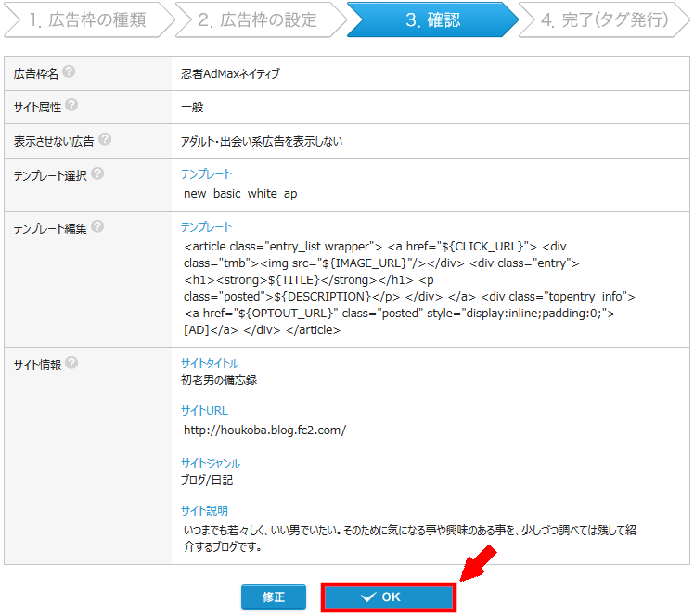This screenshot has height=616, width=694.
Task: Click the サイト説明 label
Action: click(x=204, y=510)
